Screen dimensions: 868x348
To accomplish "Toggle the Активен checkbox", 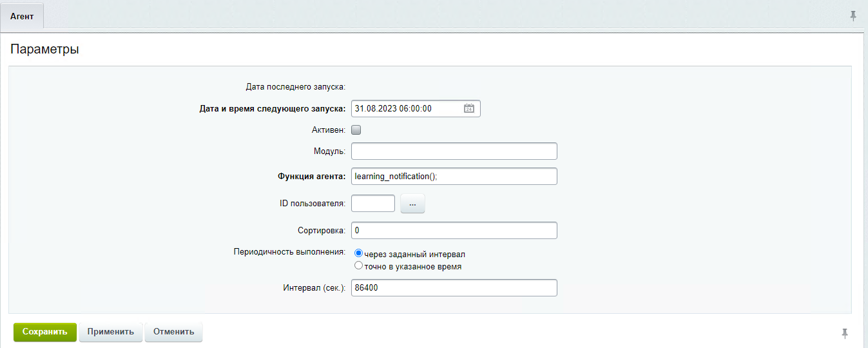I will [356, 130].
